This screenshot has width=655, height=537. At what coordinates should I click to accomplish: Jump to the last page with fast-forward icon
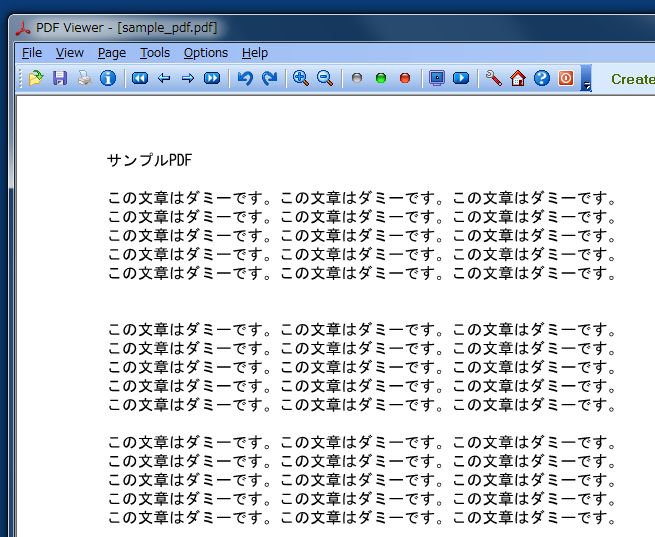(212, 78)
